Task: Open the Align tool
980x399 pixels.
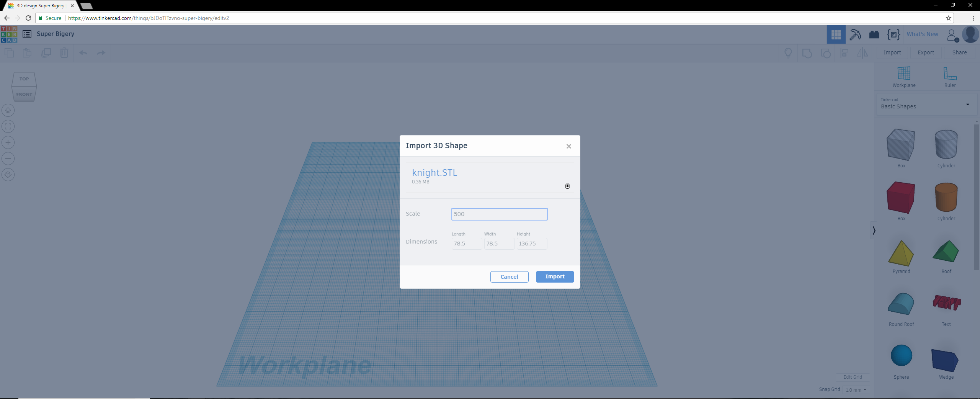Action: pos(844,53)
